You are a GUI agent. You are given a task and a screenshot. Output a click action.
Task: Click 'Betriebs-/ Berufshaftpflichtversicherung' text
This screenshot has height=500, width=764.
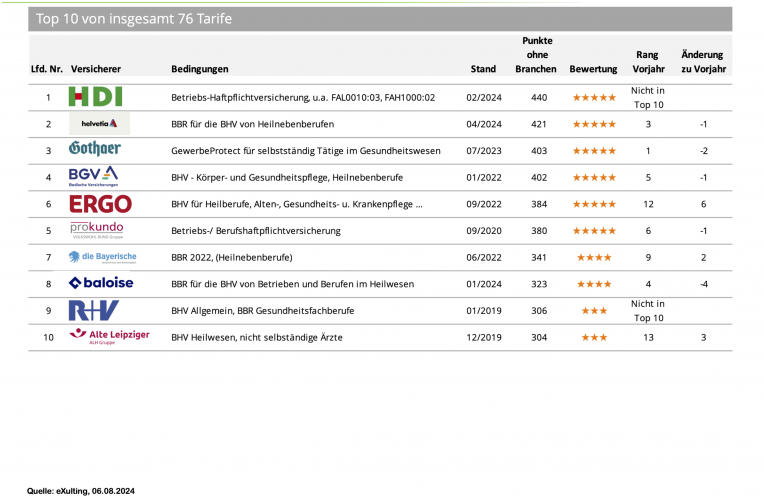256,231
